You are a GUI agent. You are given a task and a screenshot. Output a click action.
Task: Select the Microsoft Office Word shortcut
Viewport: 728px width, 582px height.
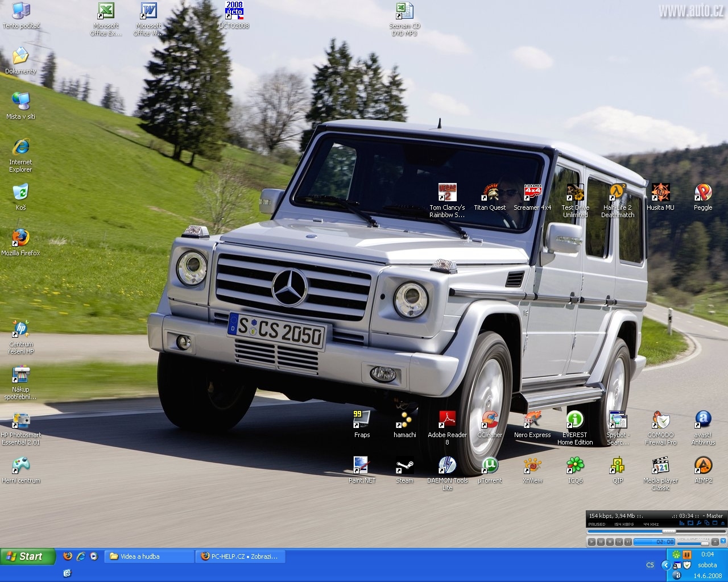148,19
